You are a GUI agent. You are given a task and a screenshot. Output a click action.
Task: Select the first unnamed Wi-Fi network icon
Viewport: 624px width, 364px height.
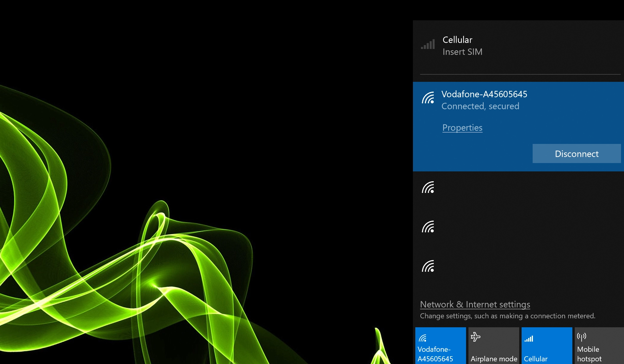point(428,188)
